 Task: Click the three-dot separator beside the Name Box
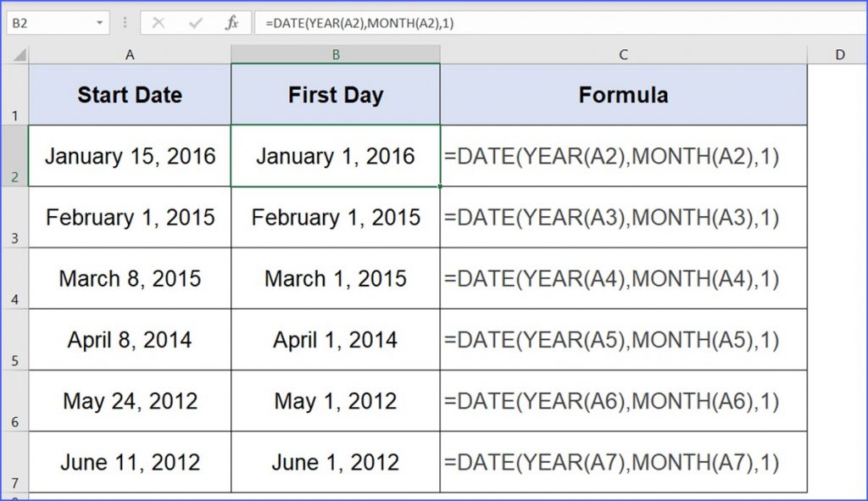[124, 22]
